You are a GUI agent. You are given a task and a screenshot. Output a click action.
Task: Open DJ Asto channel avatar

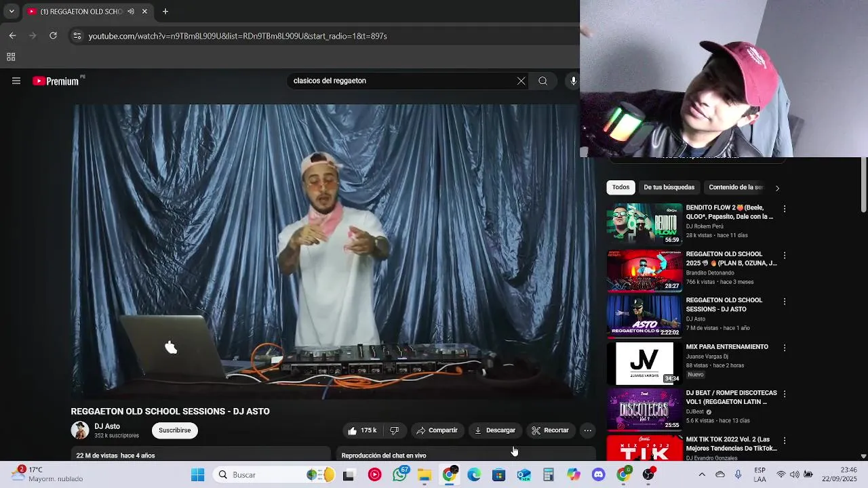pos(80,430)
